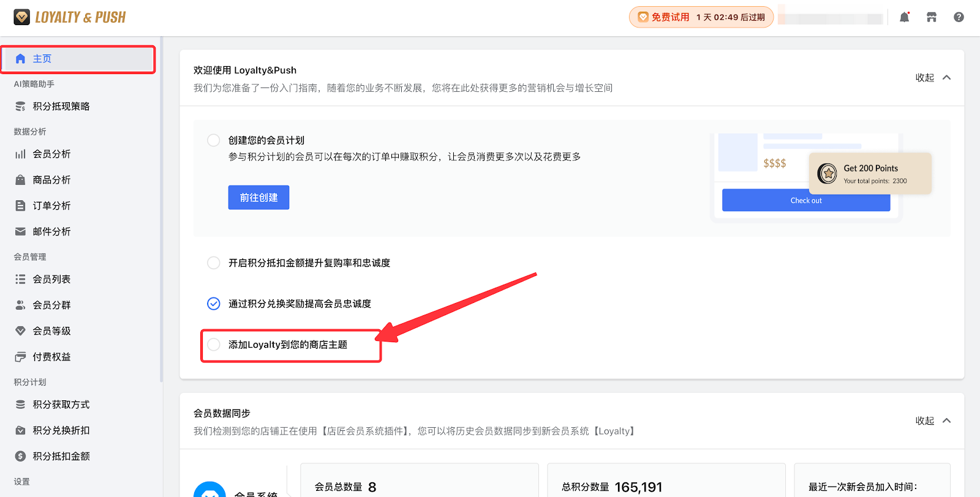Click the notification bell icon
980x497 pixels.
point(904,17)
